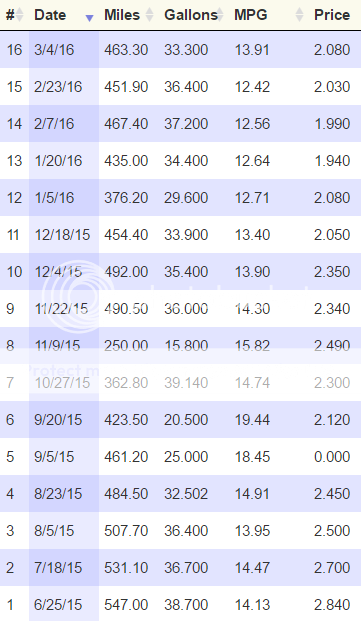Click the Date column descending sort arrow
The width and height of the screenshot is (361, 621).
tap(89, 17)
